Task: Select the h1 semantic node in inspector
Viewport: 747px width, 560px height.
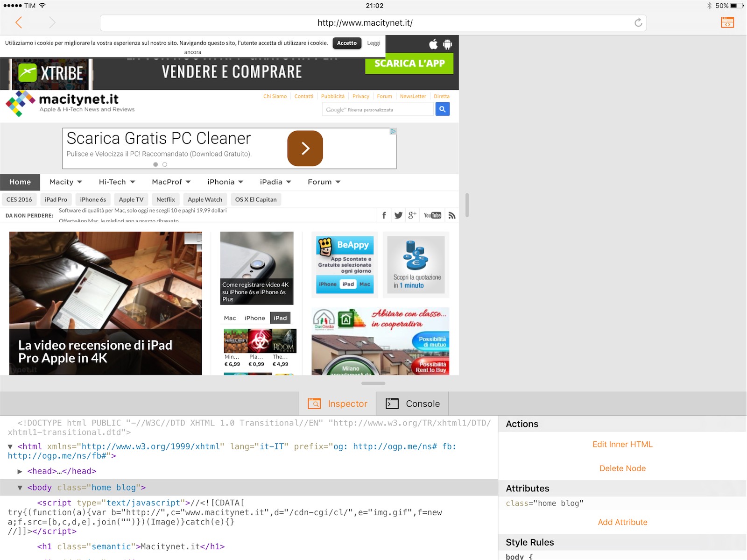Action: (x=131, y=546)
